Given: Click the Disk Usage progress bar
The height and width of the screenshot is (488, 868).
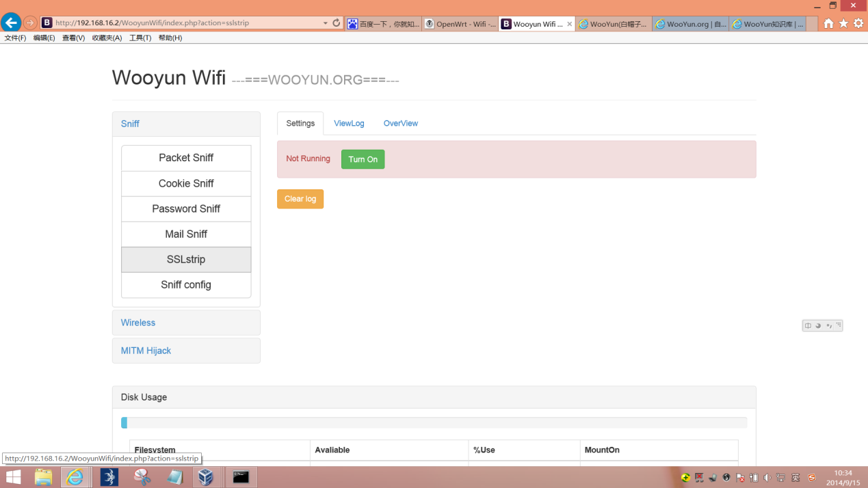Looking at the screenshot, I should 434,423.
